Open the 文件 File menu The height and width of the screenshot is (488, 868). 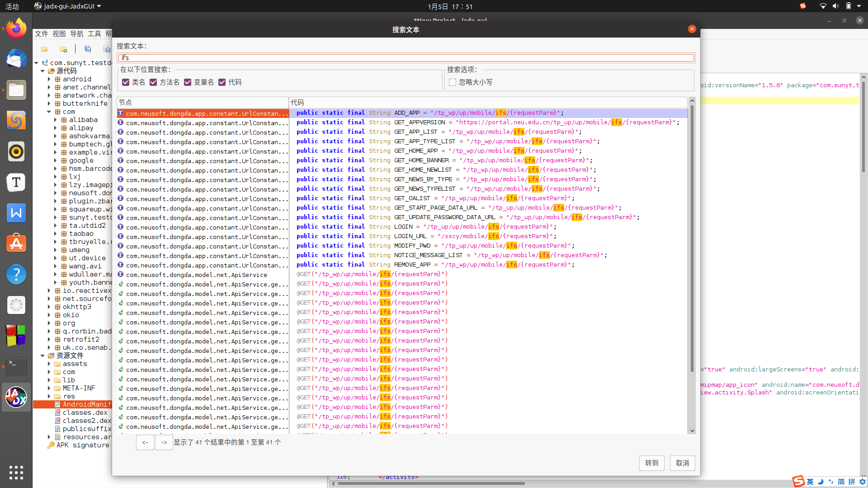click(41, 34)
